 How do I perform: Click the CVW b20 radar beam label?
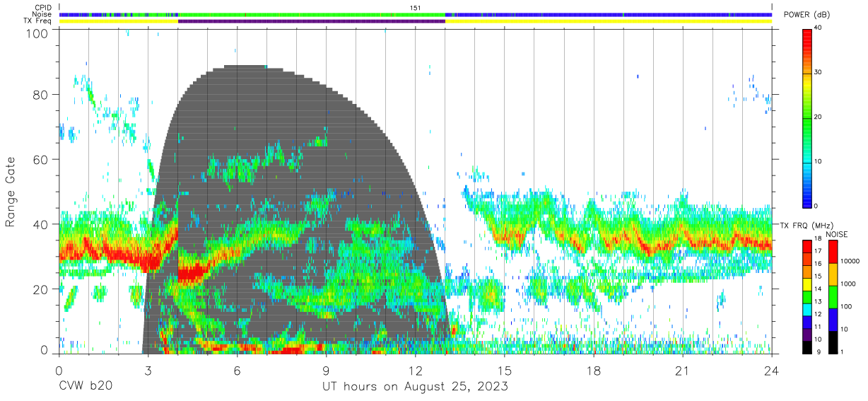[85, 387]
